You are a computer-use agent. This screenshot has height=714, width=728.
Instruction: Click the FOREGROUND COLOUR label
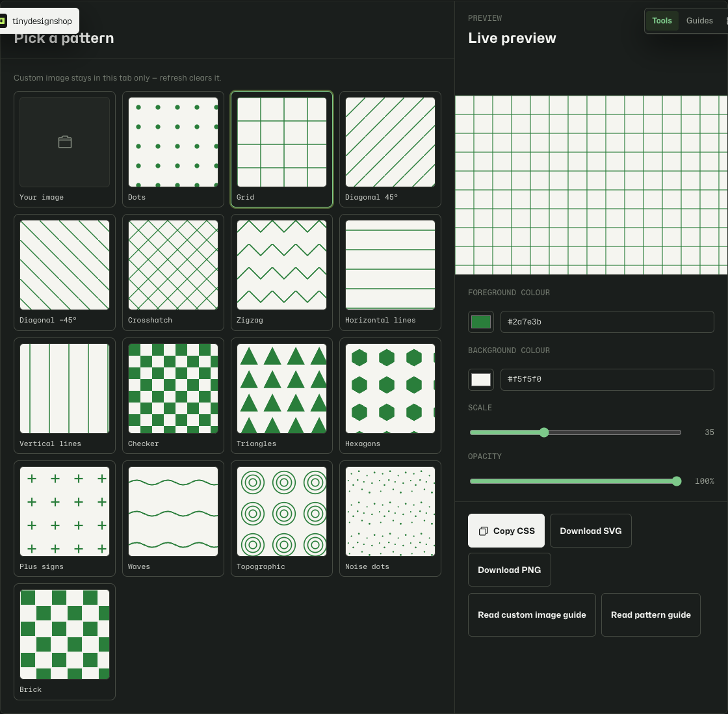pos(508,293)
